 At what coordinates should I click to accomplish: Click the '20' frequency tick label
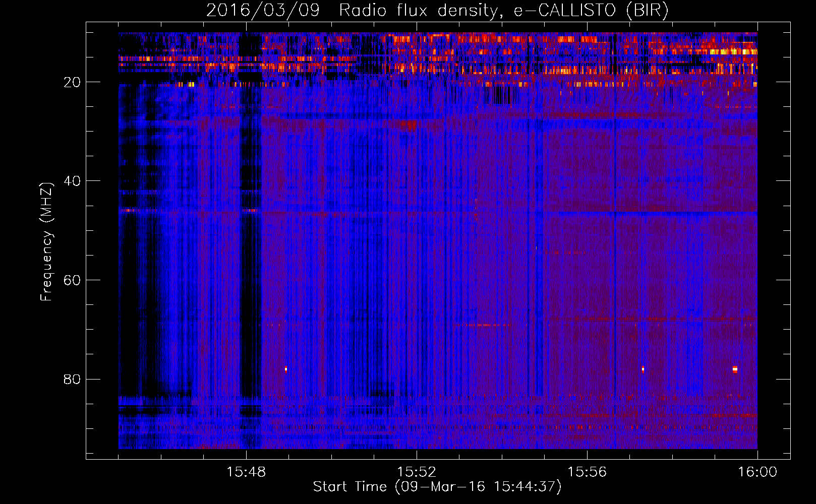tap(72, 82)
